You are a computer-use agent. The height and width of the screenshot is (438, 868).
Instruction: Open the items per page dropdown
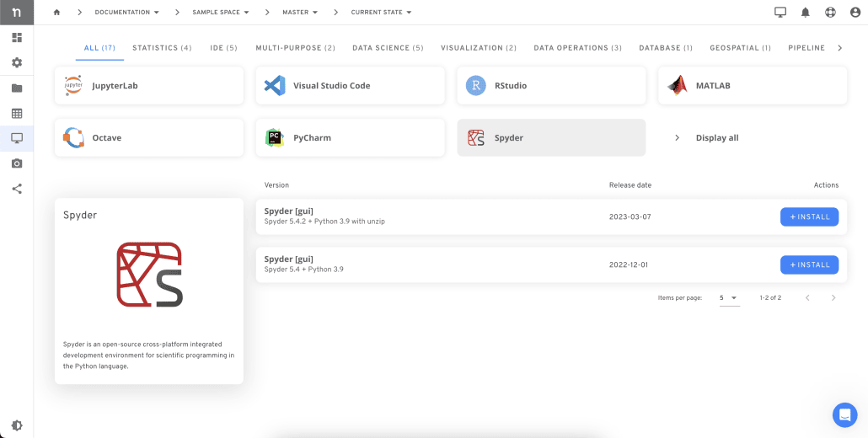point(729,298)
